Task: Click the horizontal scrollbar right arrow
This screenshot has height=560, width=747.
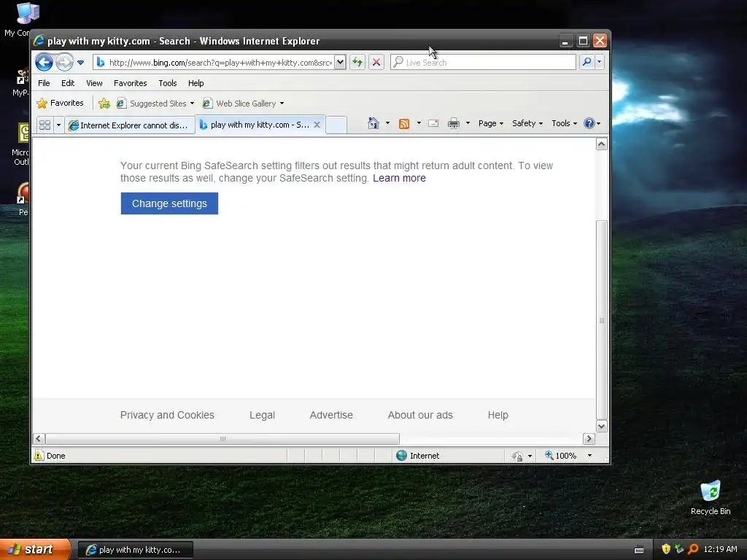Action: point(589,438)
